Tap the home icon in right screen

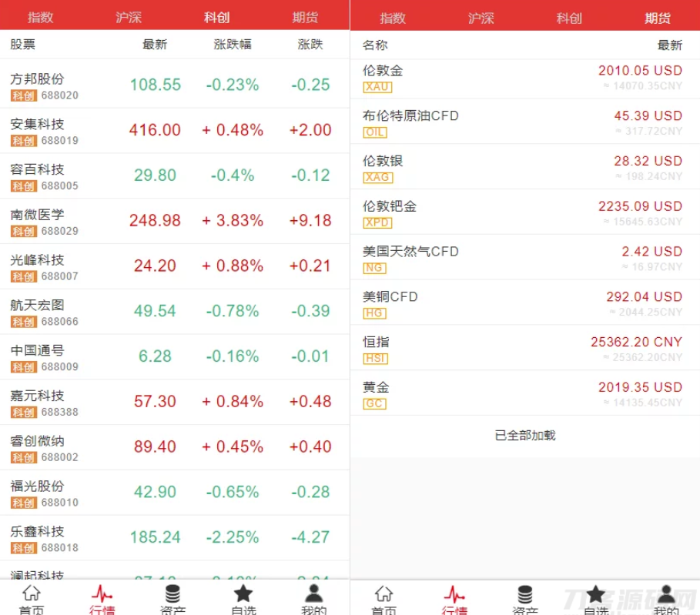[383, 594]
